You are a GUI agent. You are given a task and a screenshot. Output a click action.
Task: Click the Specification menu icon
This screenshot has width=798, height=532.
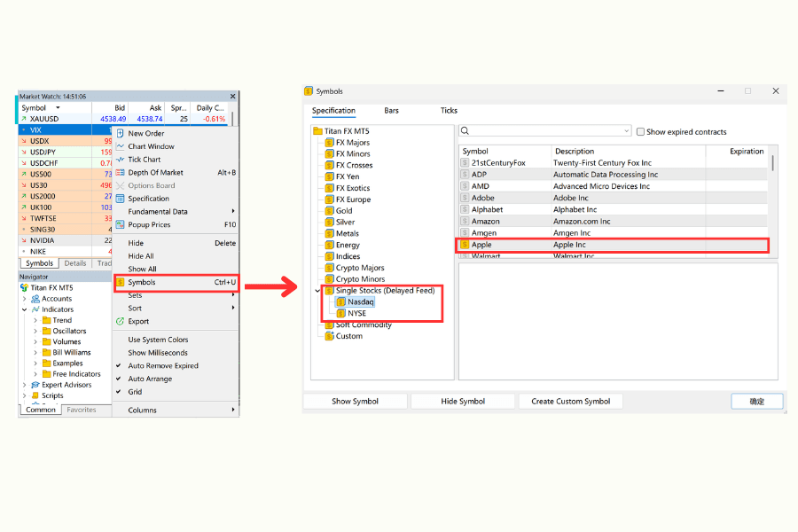(120, 199)
